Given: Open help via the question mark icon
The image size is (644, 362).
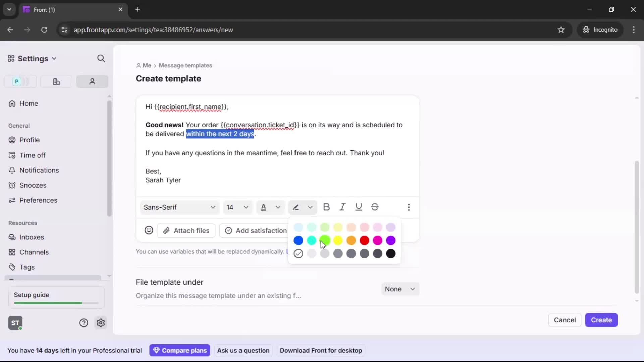Looking at the screenshot, I should (x=84, y=323).
